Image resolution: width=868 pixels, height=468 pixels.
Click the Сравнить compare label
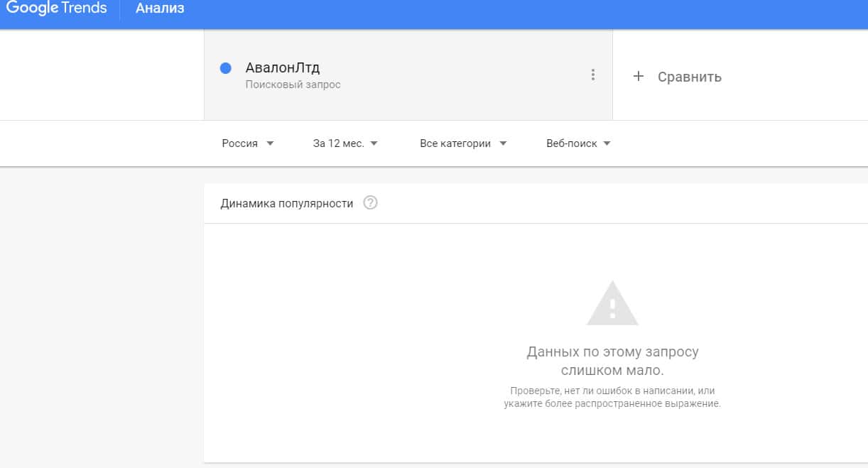[x=689, y=77]
